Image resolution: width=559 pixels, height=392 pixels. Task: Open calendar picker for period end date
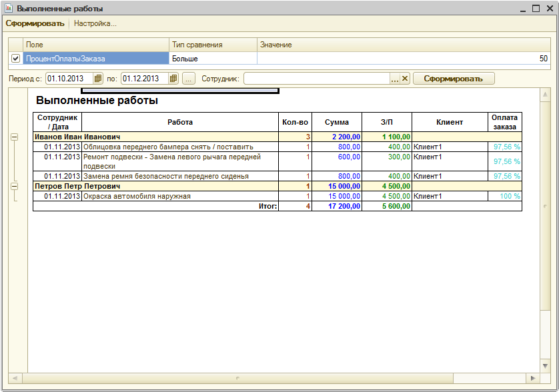(x=173, y=79)
